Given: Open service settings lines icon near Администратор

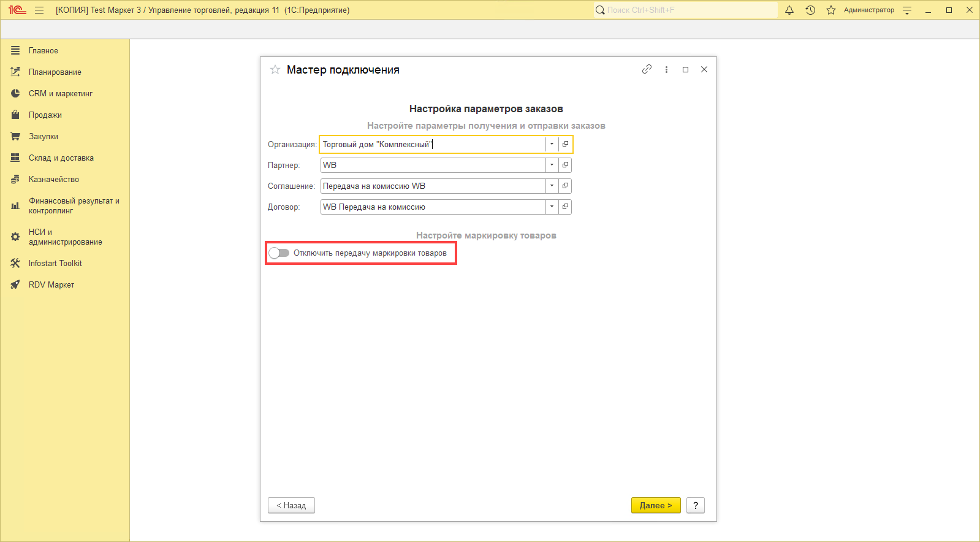Looking at the screenshot, I should pyautogui.click(x=907, y=10).
